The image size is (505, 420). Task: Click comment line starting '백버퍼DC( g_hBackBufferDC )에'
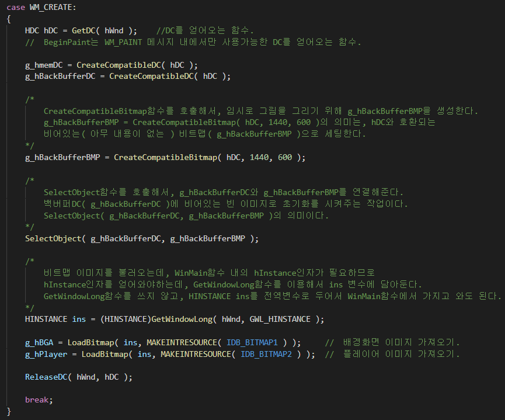(226, 204)
